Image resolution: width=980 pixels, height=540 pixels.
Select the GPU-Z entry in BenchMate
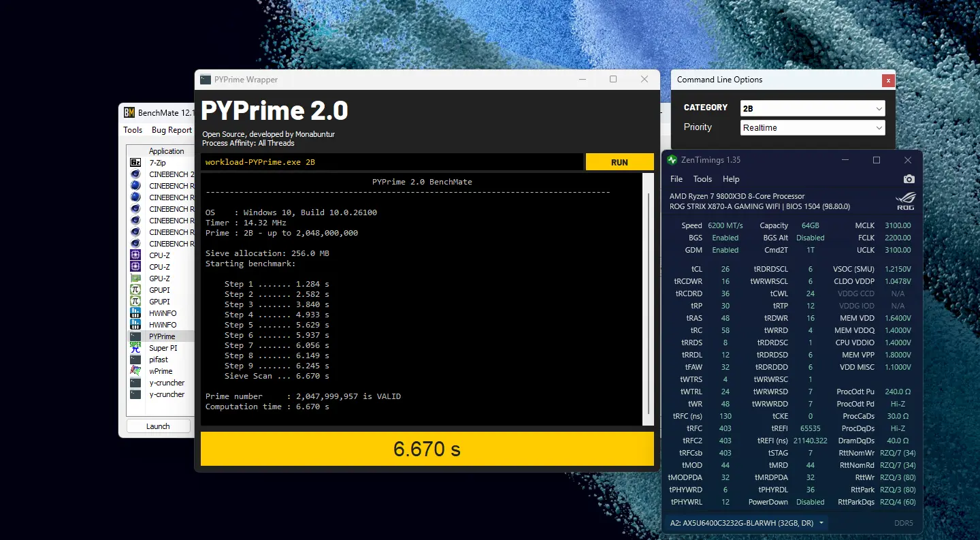(x=160, y=279)
